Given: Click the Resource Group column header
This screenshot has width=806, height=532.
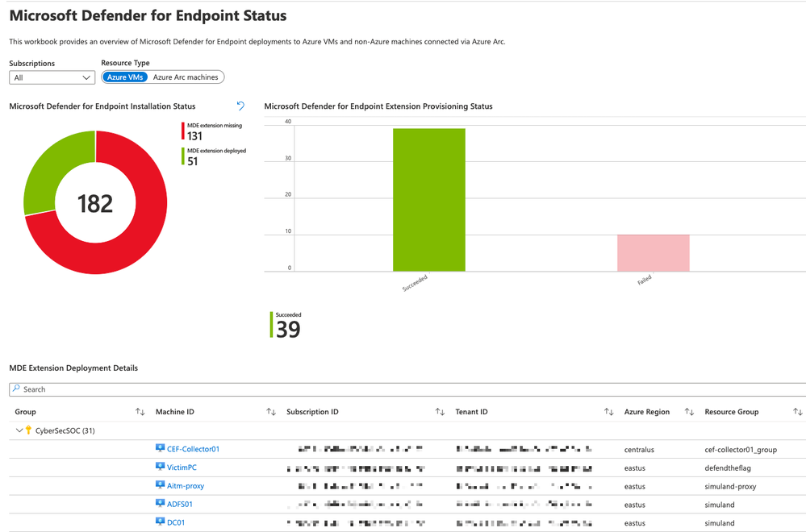Looking at the screenshot, I should tap(732, 412).
